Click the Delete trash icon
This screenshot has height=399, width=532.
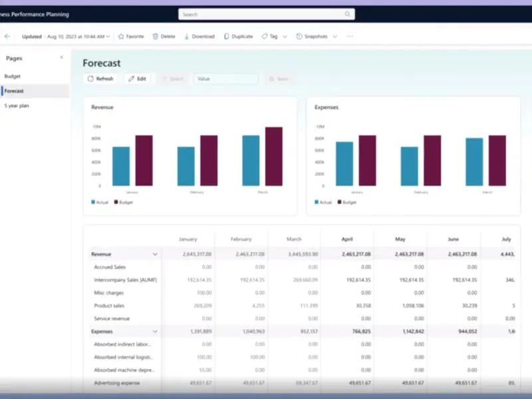coord(156,37)
